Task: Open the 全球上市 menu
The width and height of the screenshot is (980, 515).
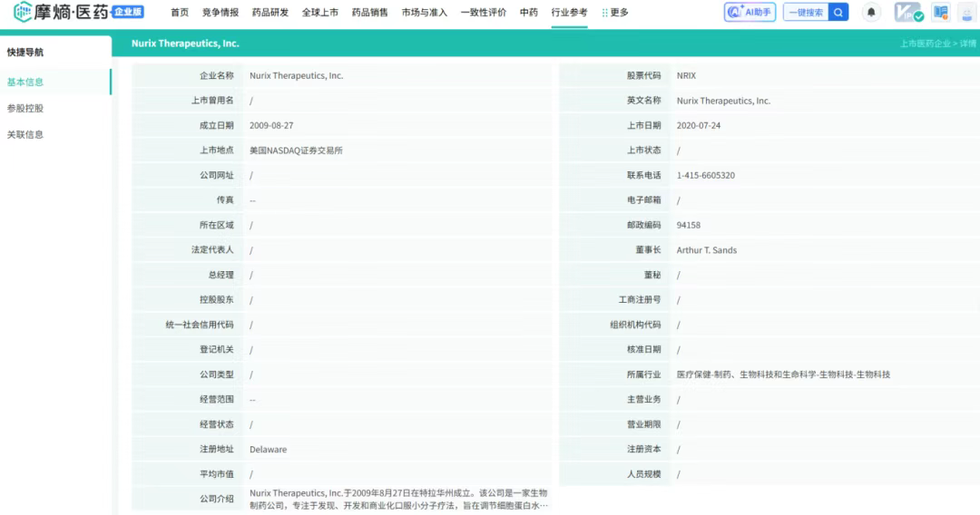Action: (x=319, y=13)
